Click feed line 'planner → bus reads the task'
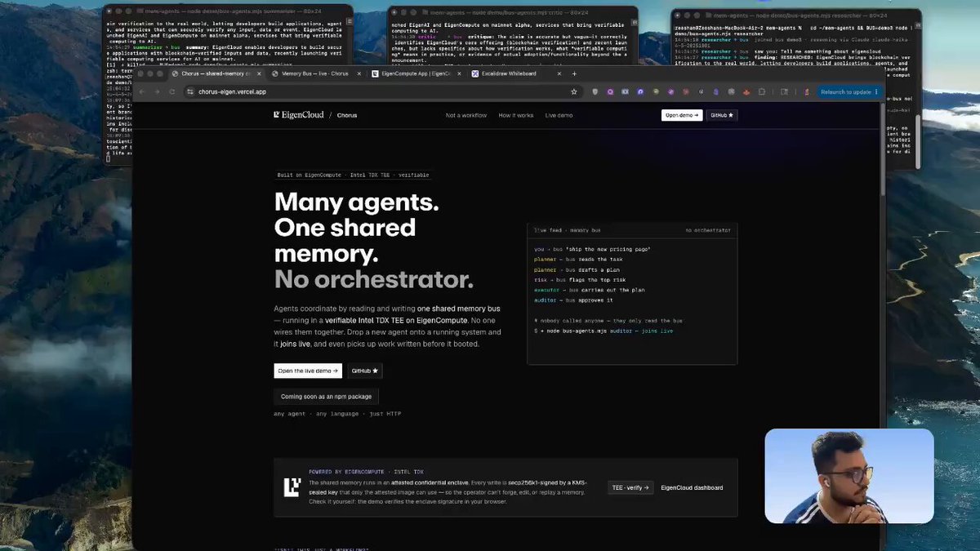This screenshot has width=980, height=551. tap(578, 259)
